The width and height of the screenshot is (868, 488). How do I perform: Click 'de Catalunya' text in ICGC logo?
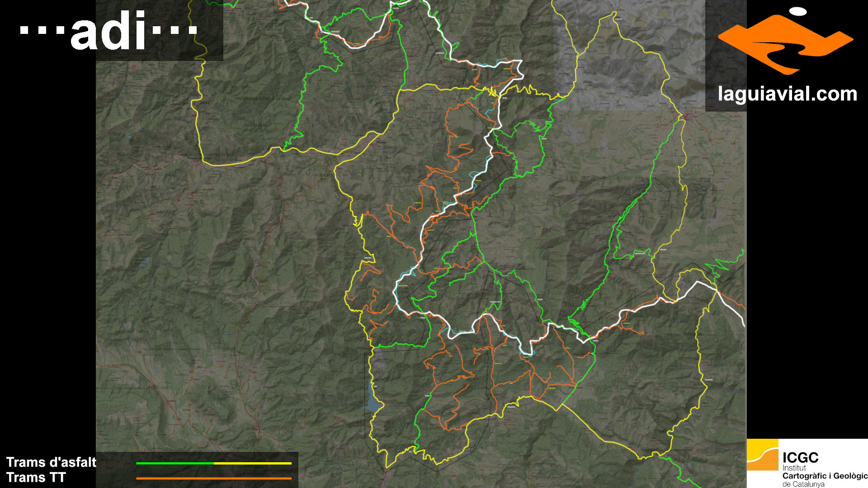tap(803, 484)
